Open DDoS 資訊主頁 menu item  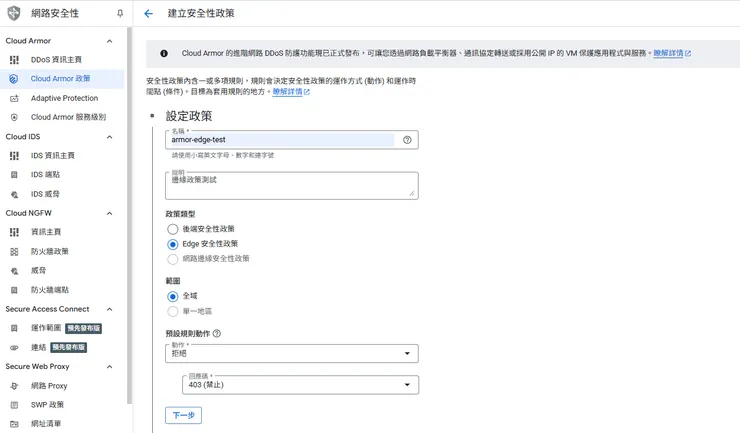(x=62, y=60)
